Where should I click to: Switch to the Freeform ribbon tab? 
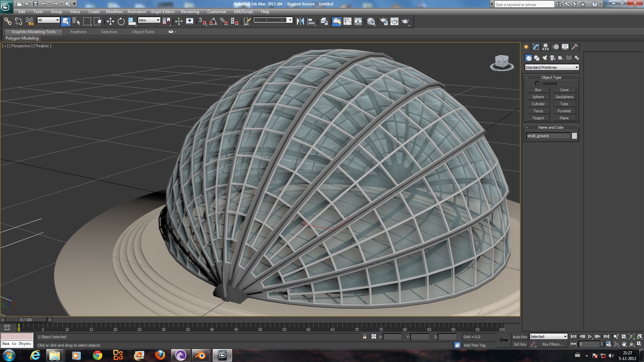(x=78, y=32)
